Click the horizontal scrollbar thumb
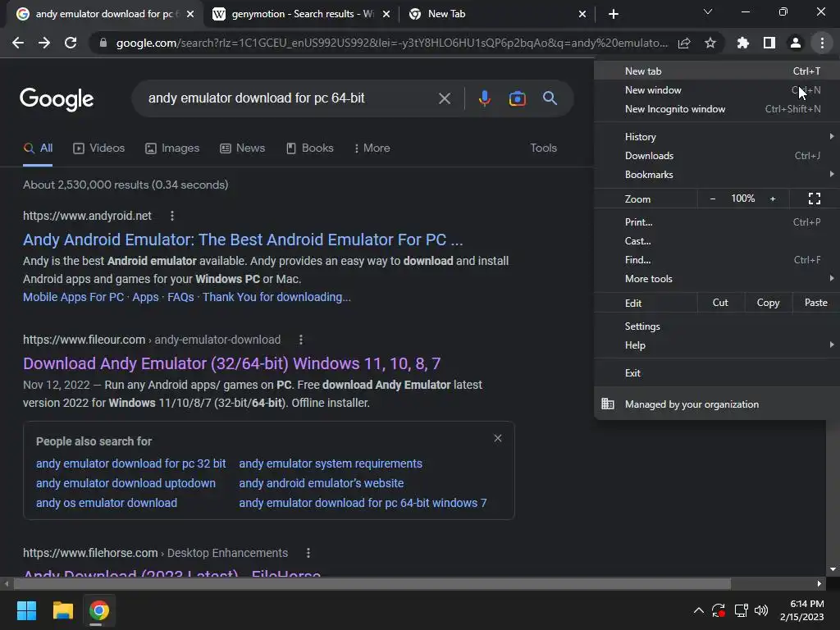The width and height of the screenshot is (840, 630). pyautogui.click(x=372, y=584)
